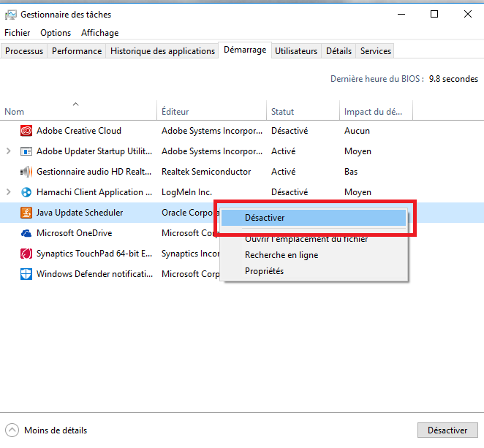Select the Adobe Updater Startup Utilit... name
Image resolution: width=484 pixels, height=448 pixels.
(x=94, y=151)
